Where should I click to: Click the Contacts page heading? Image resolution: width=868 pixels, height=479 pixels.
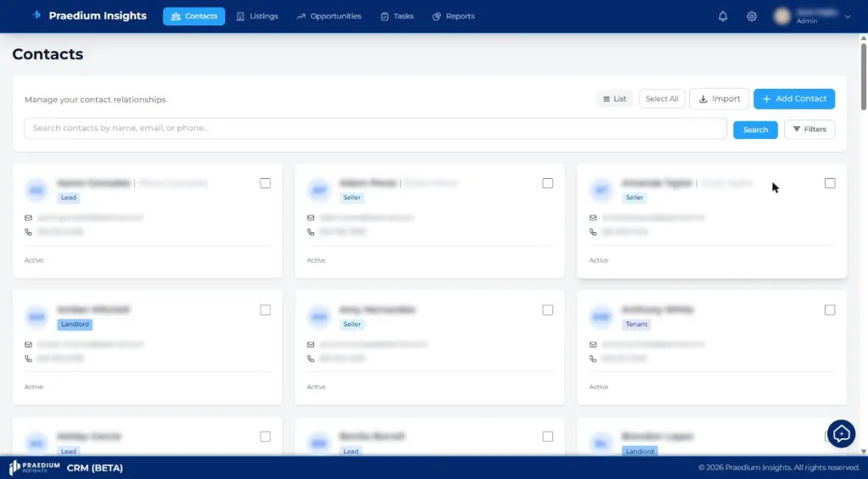[48, 53]
